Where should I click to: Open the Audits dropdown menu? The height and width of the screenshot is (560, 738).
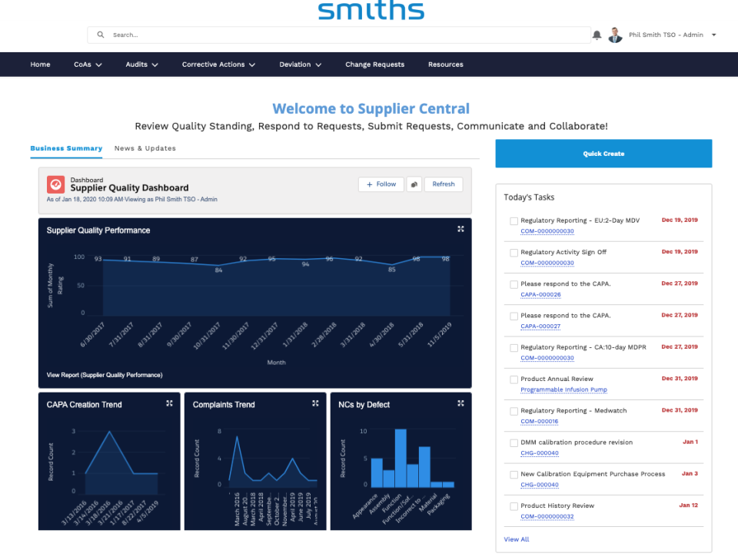tap(141, 65)
